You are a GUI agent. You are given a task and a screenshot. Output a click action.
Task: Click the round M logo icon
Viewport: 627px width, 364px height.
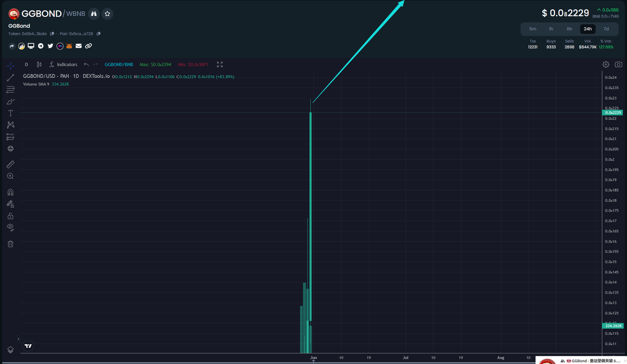pyautogui.click(x=60, y=46)
